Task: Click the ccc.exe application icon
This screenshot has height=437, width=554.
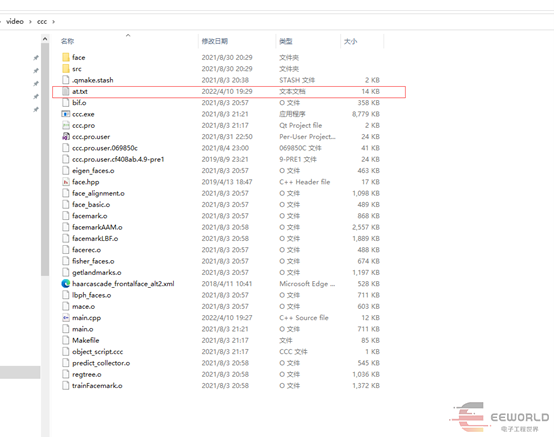Action: [x=66, y=114]
